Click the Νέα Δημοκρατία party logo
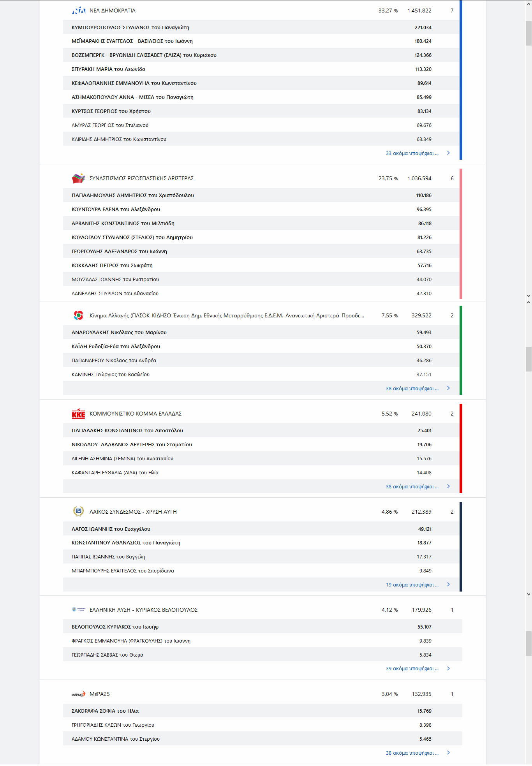Image resolution: width=532 pixels, height=766 pixels. 79,11
